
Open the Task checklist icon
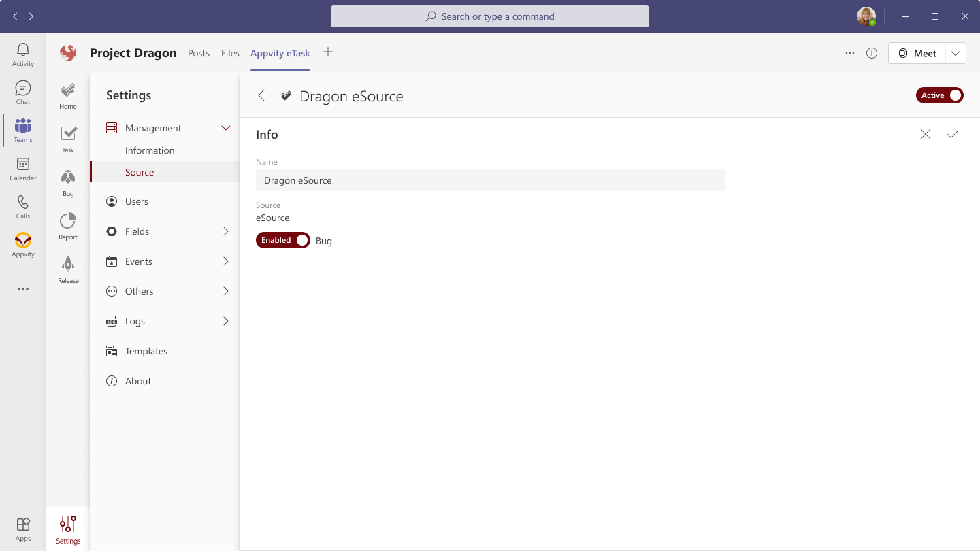[68, 139]
